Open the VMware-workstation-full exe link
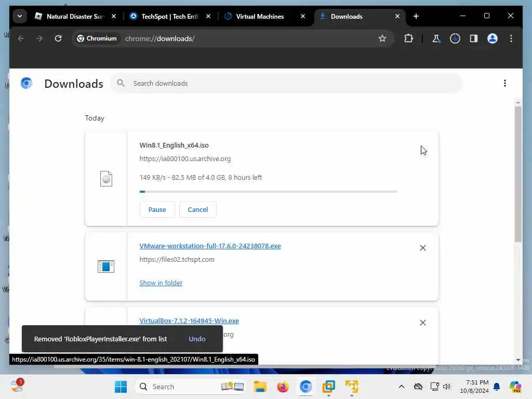This screenshot has height=399, width=532. click(210, 246)
